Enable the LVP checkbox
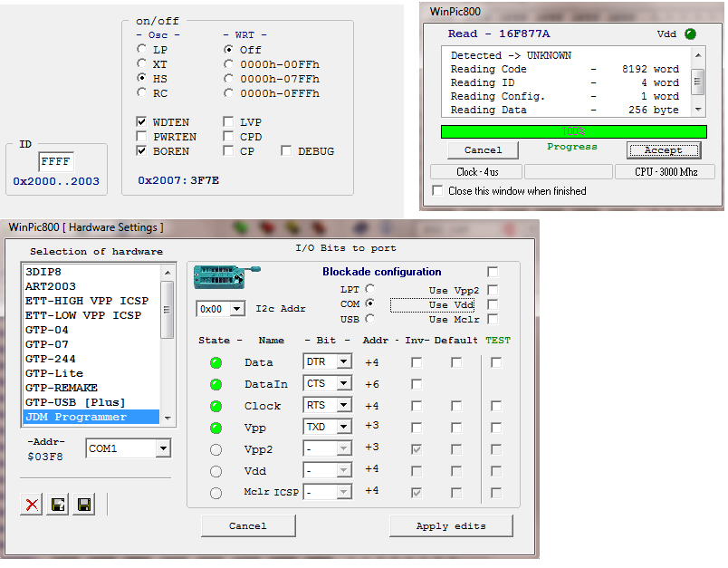This screenshot has height=568, width=728. [228, 121]
